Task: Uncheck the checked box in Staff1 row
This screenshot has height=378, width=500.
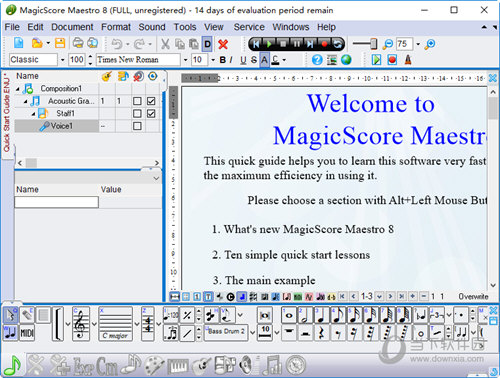Action: [151, 114]
